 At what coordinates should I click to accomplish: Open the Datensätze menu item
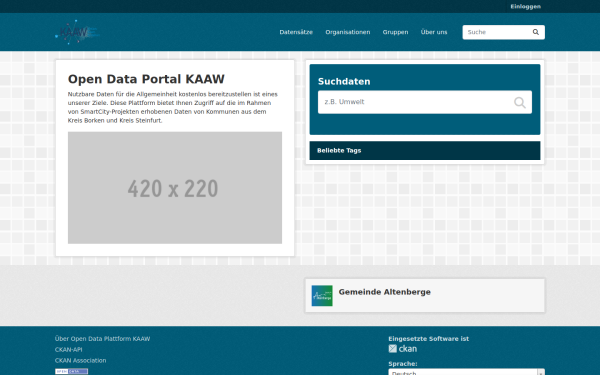296,32
